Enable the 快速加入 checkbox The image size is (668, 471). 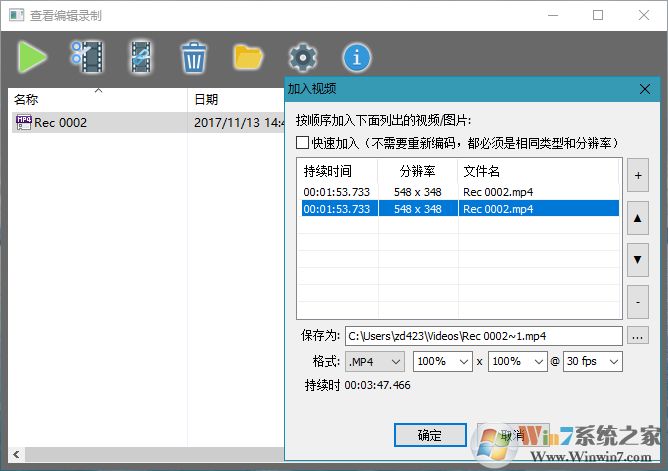click(302, 143)
